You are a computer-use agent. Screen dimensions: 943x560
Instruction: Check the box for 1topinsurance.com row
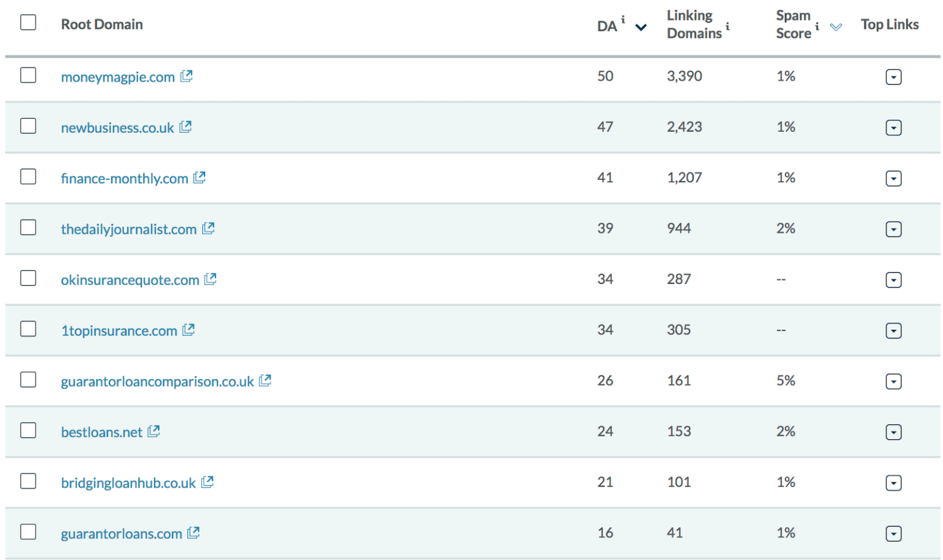(28, 329)
